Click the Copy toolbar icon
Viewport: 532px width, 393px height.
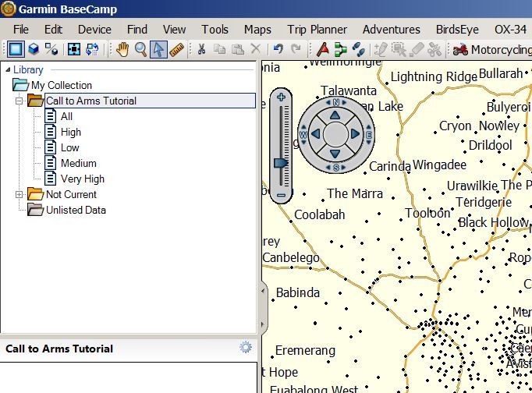click(219, 49)
